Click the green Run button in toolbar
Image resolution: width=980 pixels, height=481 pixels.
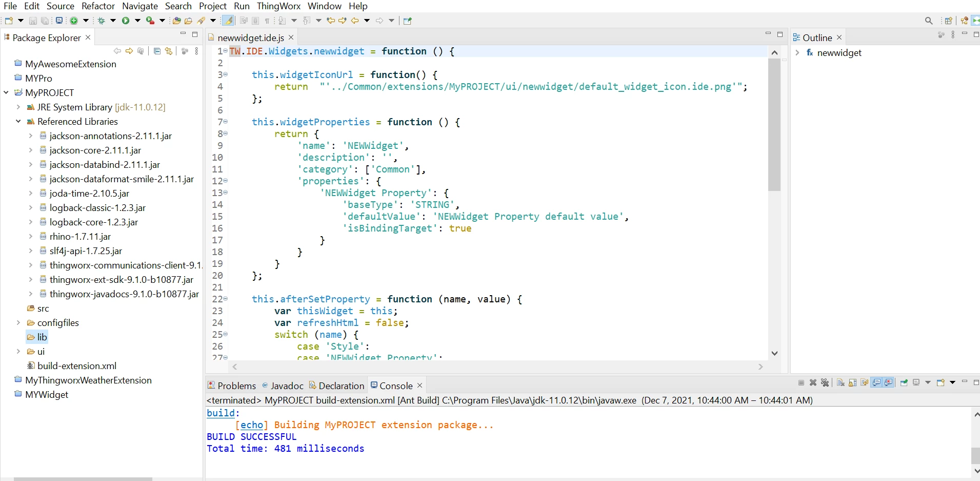point(126,21)
